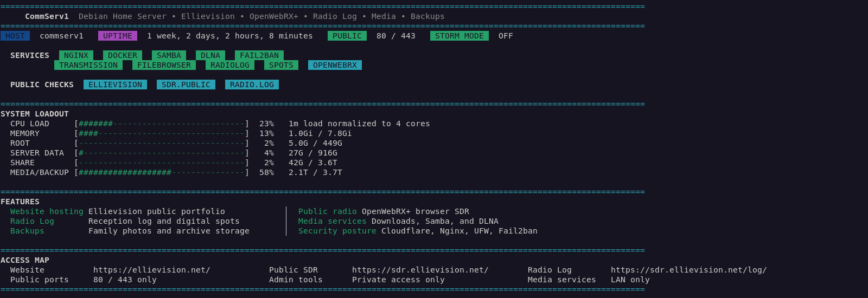The width and height of the screenshot is (868, 298).
Task: Select the FILEBROWSER service badge
Action: point(164,65)
